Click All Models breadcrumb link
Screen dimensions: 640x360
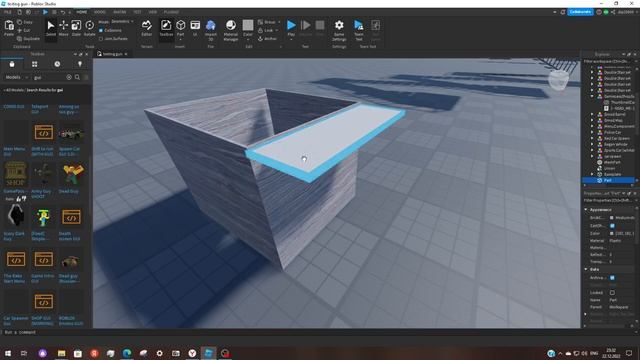point(14,90)
